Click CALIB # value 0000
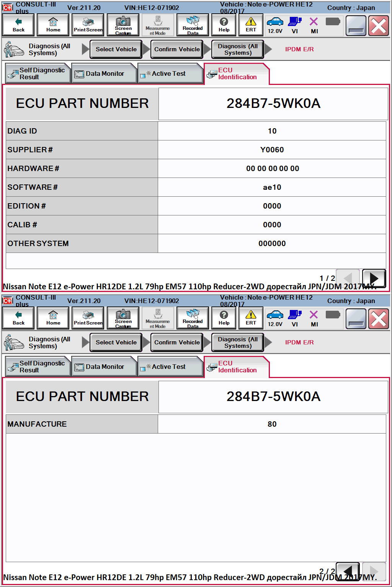This screenshot has height=587, width=392. [x=272, y=225]
